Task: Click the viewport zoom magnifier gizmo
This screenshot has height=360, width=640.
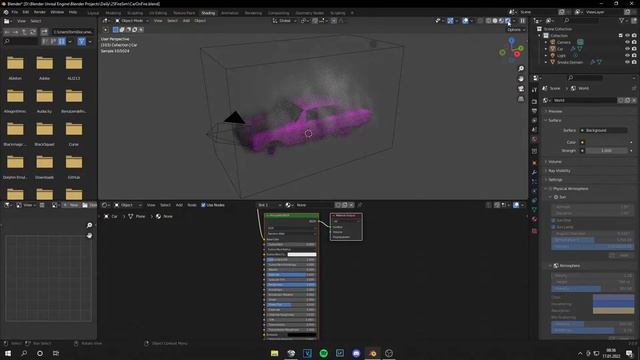Action: [521, 69]
